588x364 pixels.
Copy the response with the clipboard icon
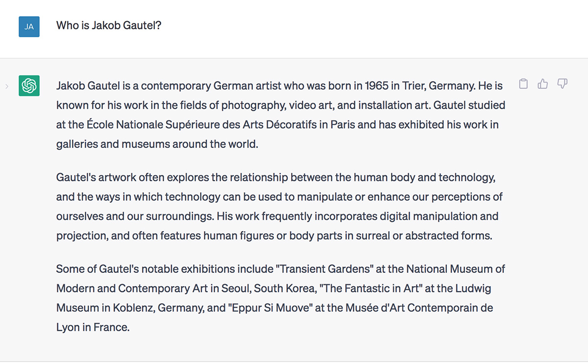(x=523, y=84)
